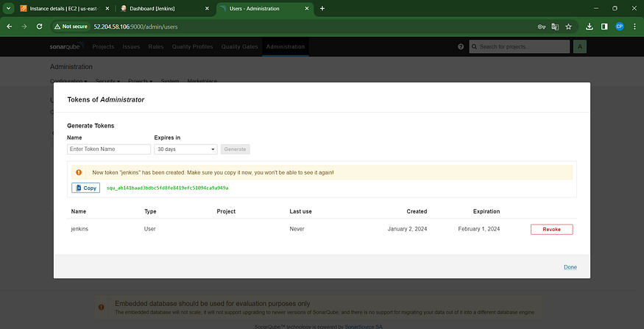The height and width of the screenshot is (329, 644).
Task: Open browser downloads
Action: tap(590, 26)
